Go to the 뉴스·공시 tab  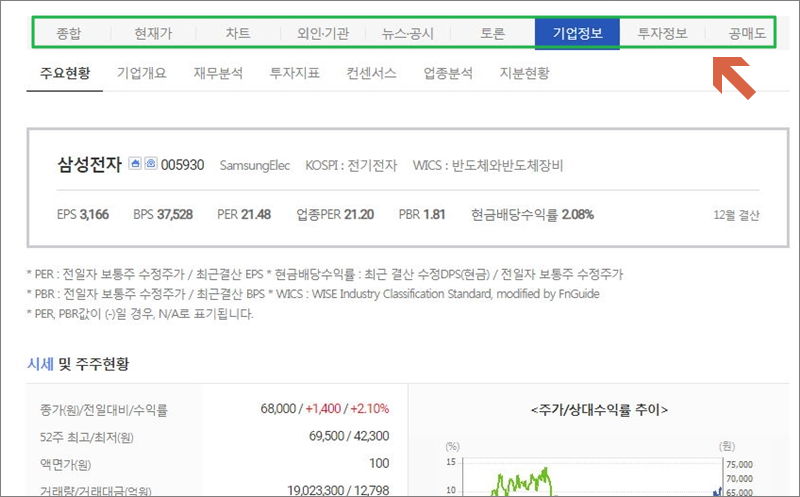408,33
